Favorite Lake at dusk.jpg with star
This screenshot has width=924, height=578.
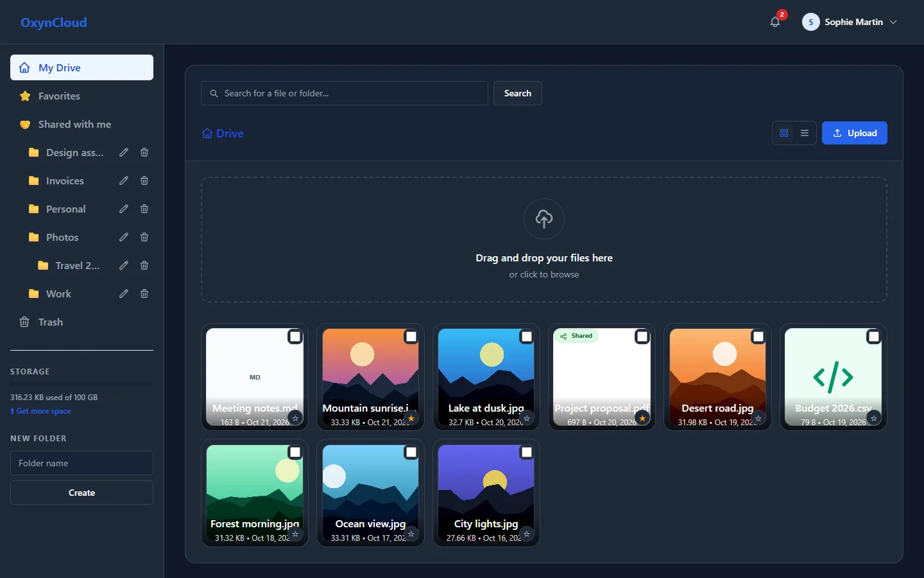527,418
